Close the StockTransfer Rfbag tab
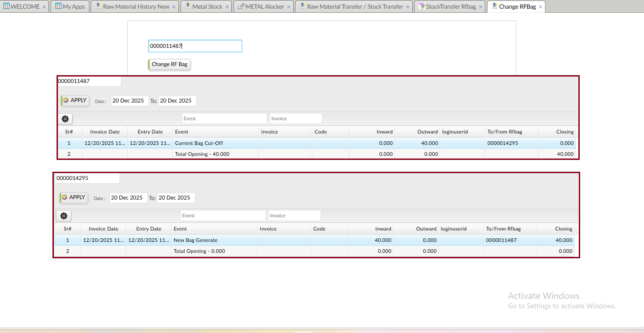This screenshot has width=644, height=333. [481, 7]
